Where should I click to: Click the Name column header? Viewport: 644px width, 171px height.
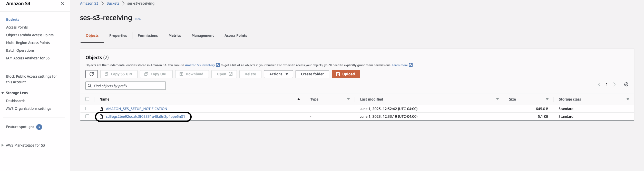104,99
